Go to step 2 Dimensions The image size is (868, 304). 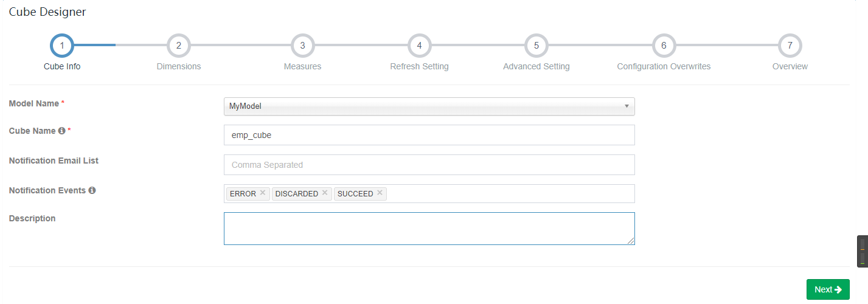178,46
